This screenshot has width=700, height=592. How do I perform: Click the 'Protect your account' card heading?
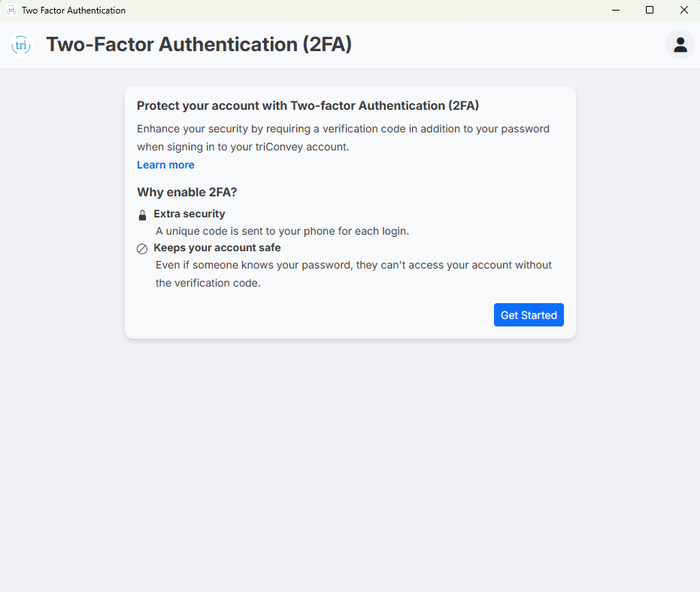[308, 106]
